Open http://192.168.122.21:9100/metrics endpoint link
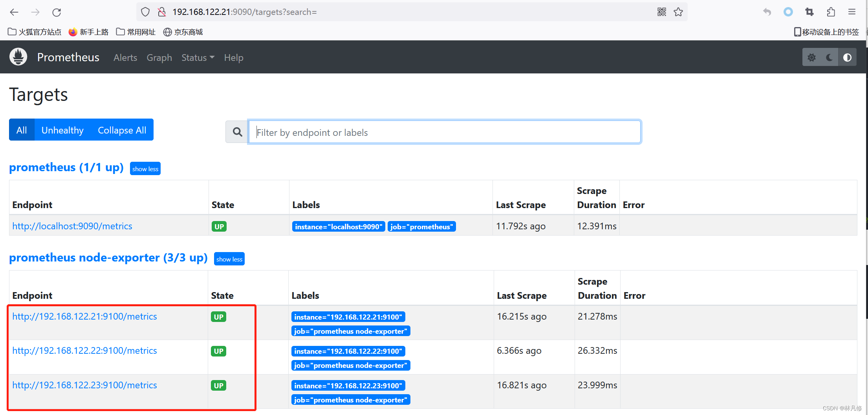868x415 pixels. click(x=84, y=316)
